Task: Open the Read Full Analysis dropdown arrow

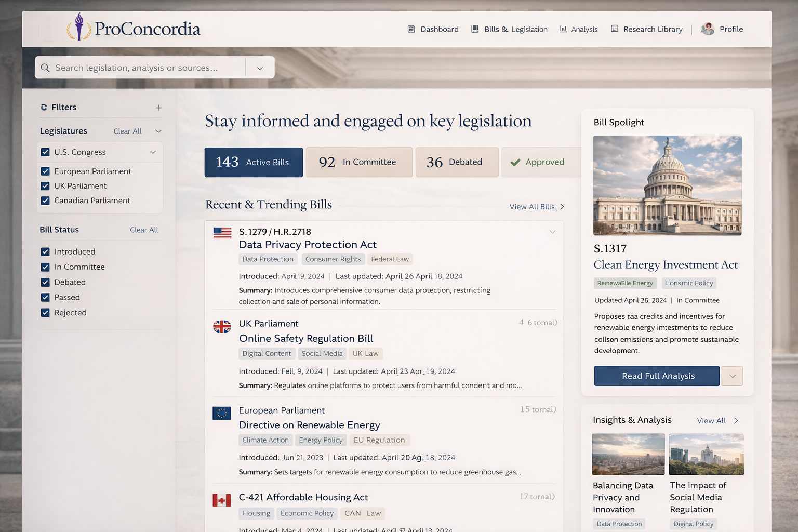Action: click(x=732, y=376)
